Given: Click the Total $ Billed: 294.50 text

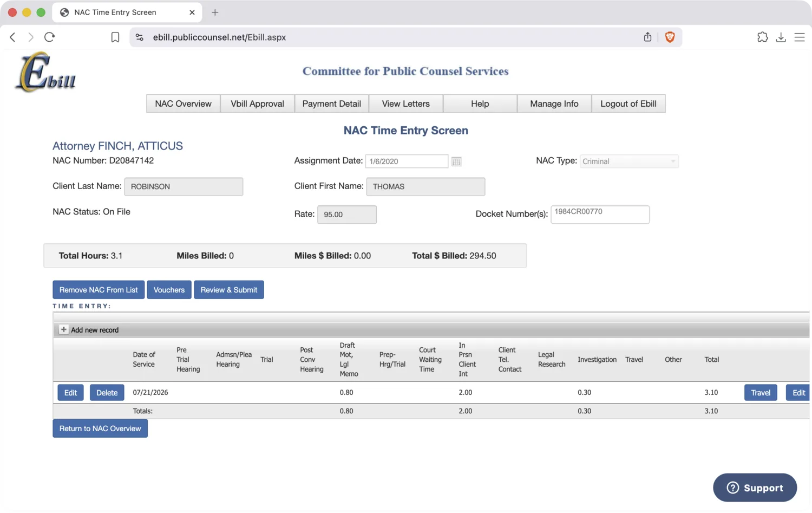Looking at the screenshot, I should point(454,256).
